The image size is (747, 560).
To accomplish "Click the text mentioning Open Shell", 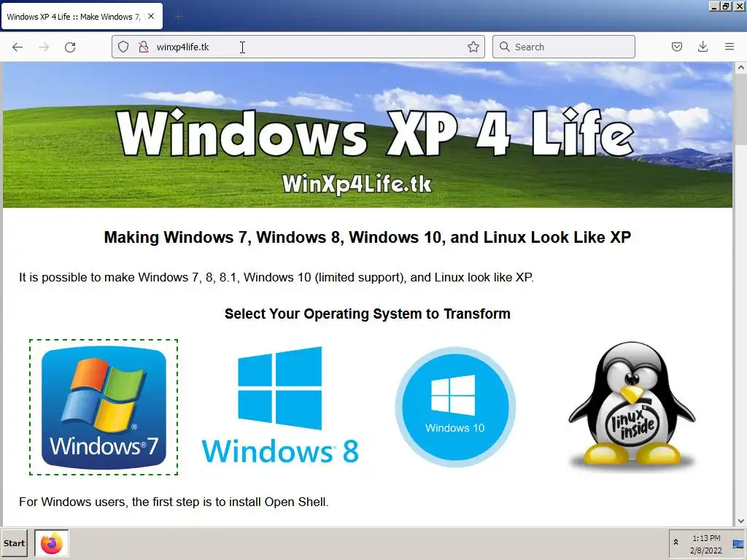I will pos(174,502).
